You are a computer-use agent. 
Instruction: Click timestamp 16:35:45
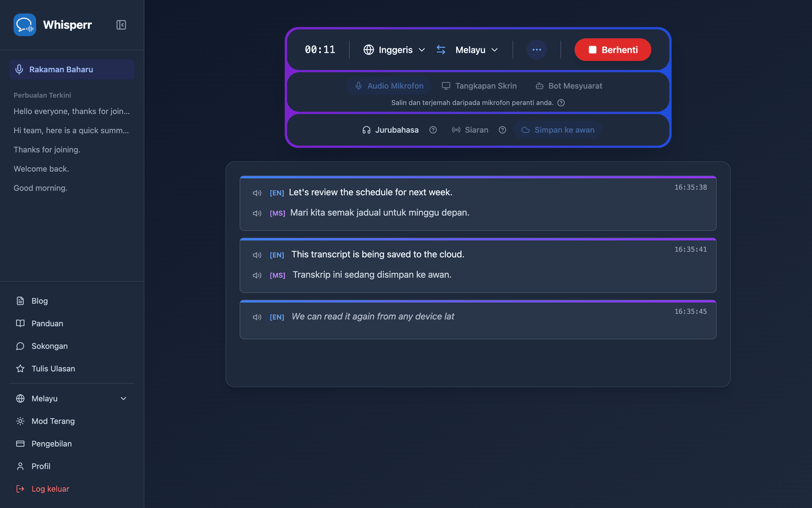click(690, 311)
